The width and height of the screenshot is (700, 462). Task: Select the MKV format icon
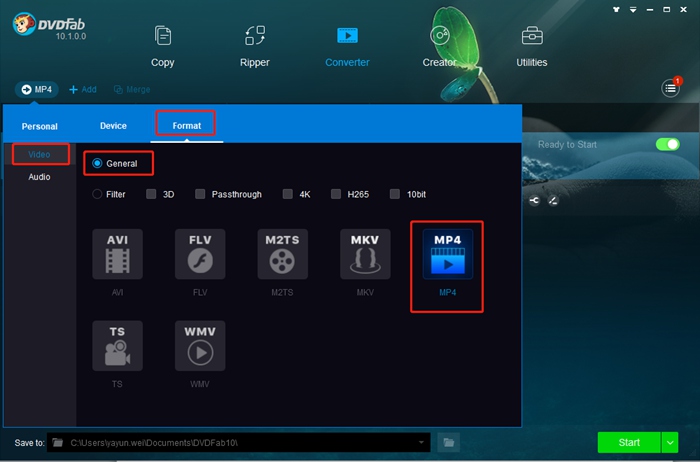point(365,254)
